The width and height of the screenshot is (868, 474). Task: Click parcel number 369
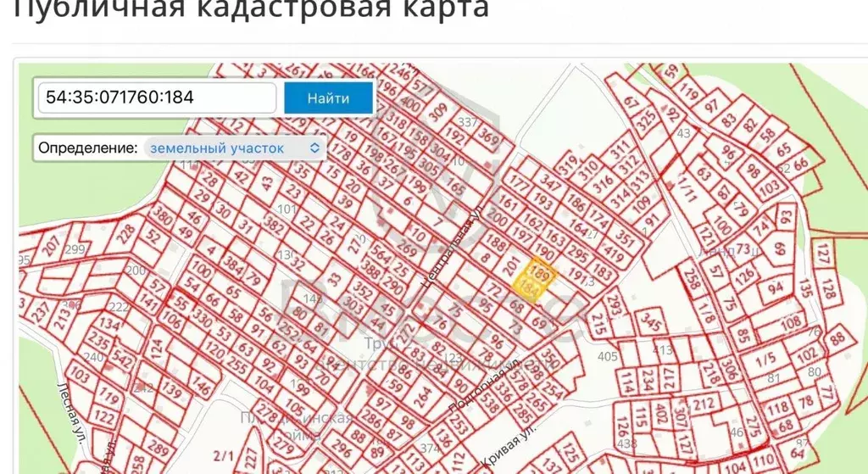coord(488,136)
